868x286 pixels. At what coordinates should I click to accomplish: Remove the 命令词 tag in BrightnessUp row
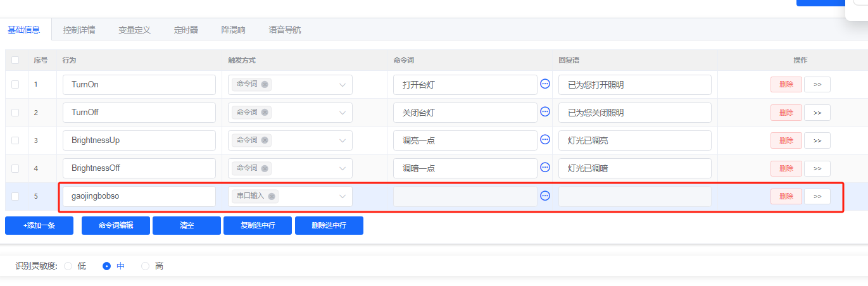click(265, 140)
